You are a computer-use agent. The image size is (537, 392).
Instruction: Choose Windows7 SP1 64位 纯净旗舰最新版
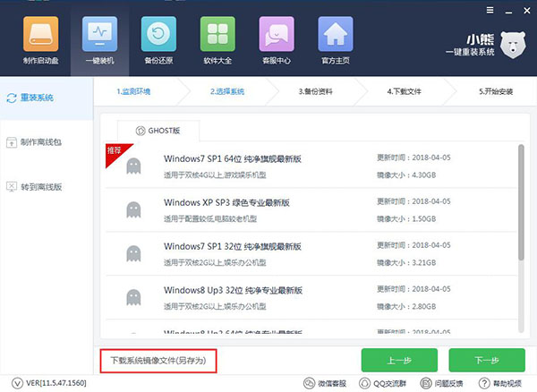coord(311,166)
